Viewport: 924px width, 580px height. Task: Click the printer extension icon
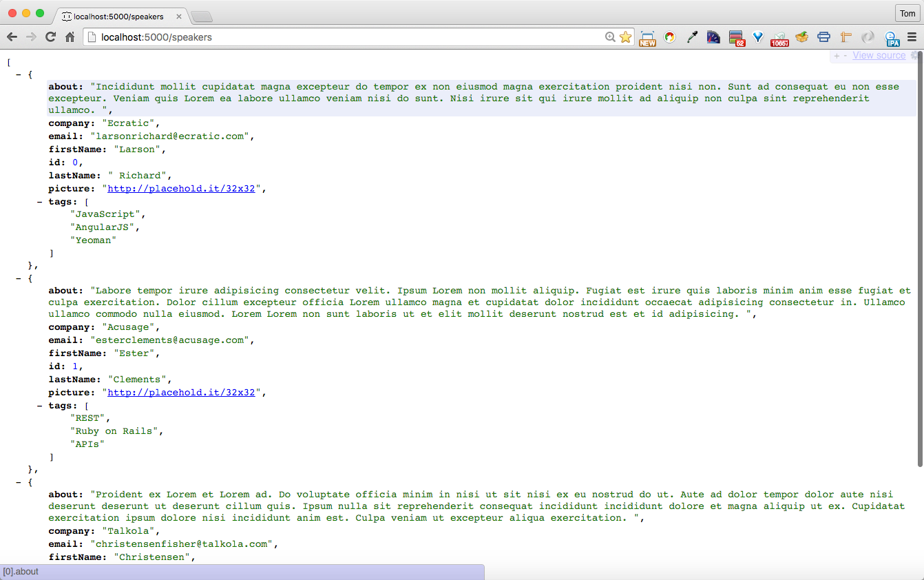point(823,37)
